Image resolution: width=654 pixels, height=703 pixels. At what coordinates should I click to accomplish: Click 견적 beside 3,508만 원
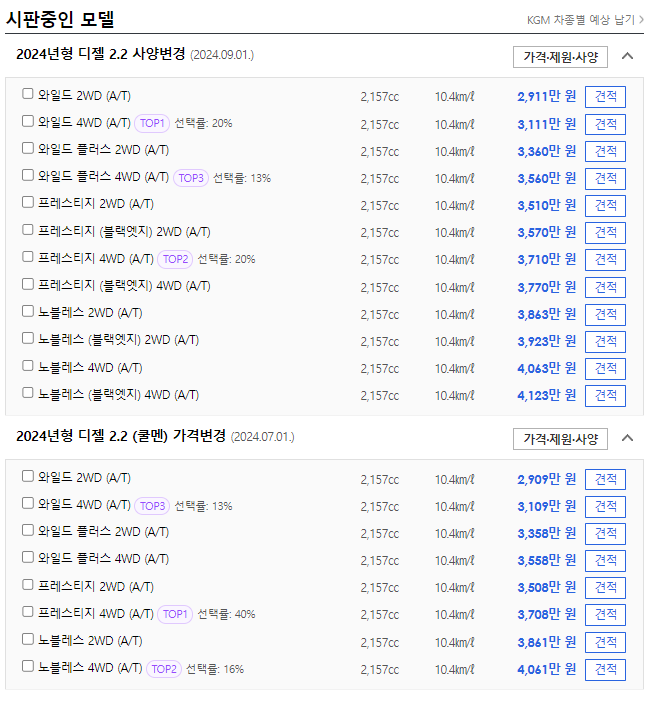(605, 587)
